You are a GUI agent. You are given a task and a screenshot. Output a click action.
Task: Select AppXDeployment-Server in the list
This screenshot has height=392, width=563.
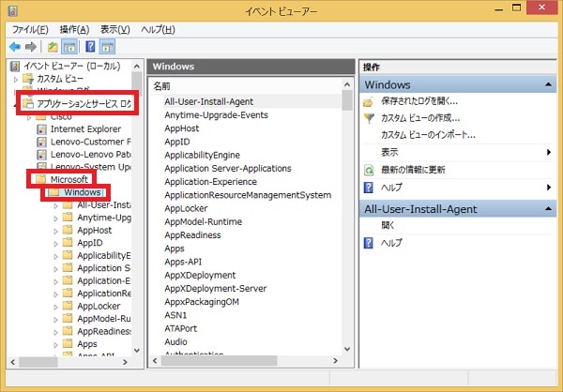216,289
